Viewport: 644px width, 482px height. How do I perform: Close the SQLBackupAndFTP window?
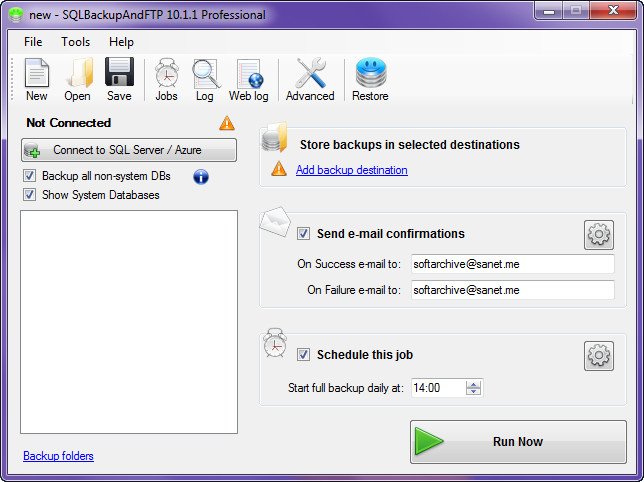click(613, 11)
